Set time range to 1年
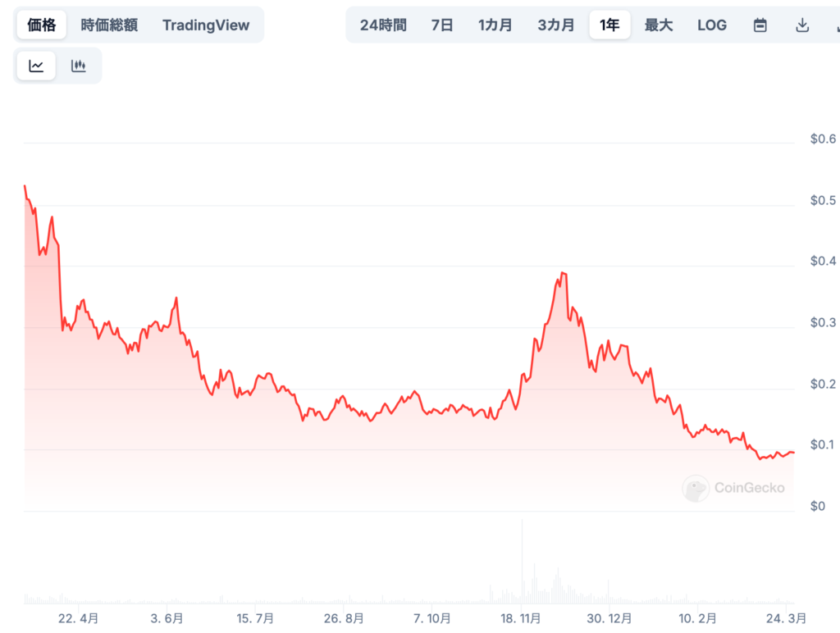Screen dimensions: 840x633 click(x=609, y=25)
